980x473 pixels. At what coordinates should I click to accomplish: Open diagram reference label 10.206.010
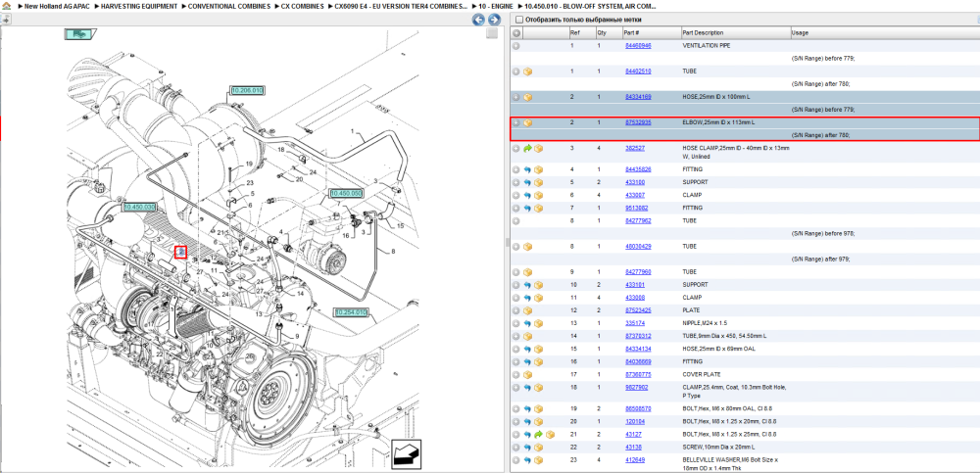tap(248, 91)
